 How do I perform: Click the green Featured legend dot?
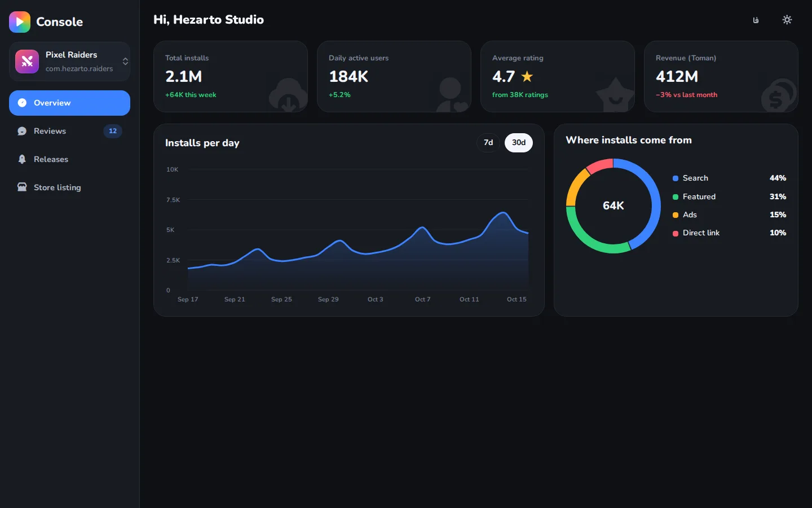[676, 197]
